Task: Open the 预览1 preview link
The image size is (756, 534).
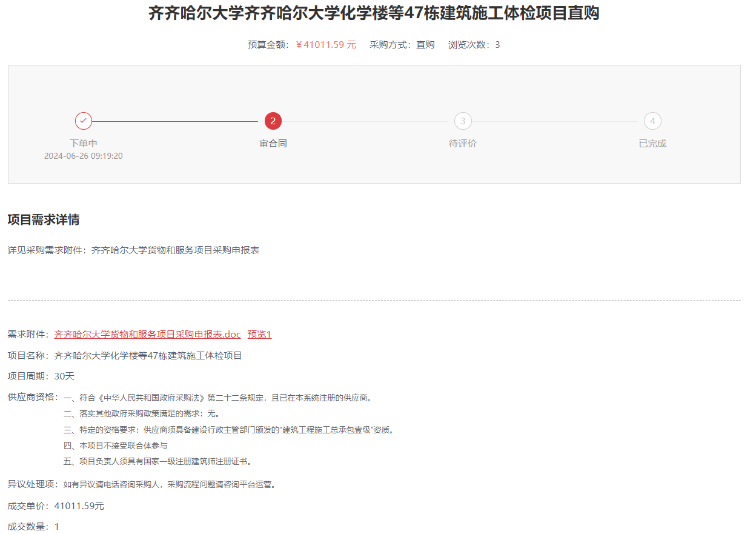Action: click(259, 335)
